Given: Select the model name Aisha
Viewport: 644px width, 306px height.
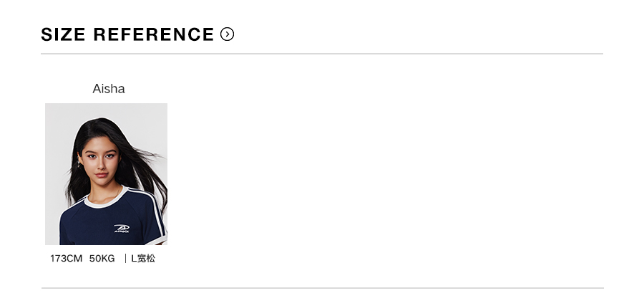Looking at the screenshot, I should click(109, 89).
